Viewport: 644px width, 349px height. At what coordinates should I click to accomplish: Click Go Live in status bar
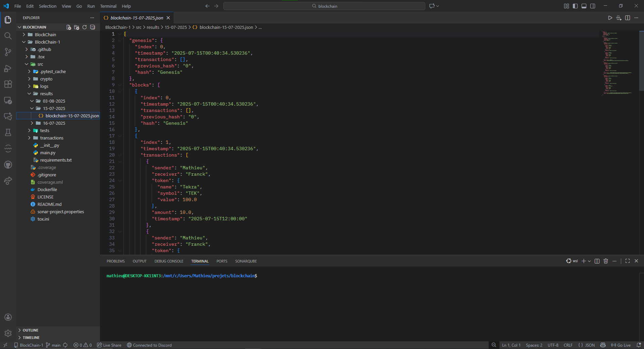point(621,345)
